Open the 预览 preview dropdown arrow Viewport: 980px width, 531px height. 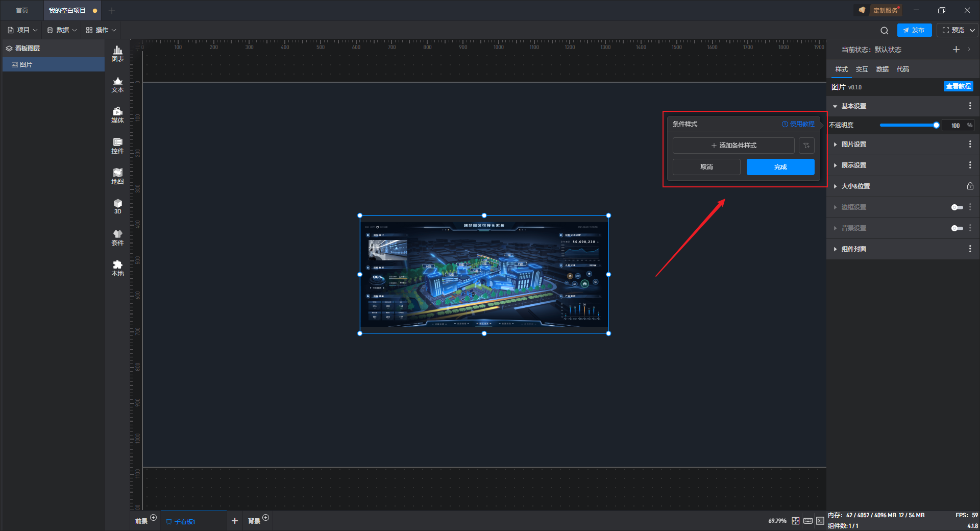[x=972, y=30]
